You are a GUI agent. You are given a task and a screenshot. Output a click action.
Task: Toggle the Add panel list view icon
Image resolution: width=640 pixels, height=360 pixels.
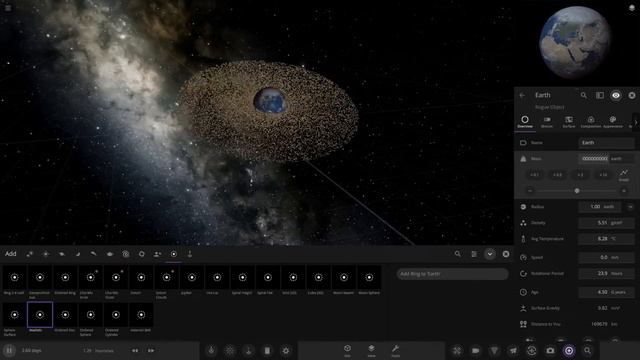pos(474,254)
